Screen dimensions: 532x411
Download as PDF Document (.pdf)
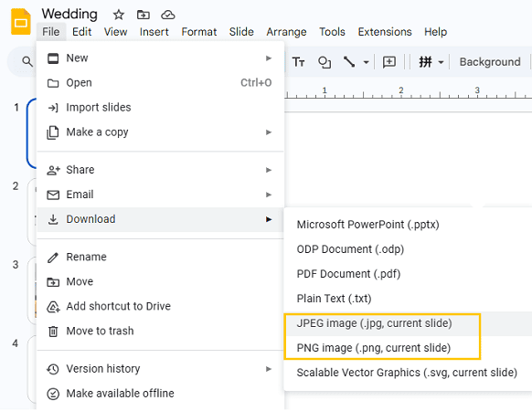pos(409,274)
